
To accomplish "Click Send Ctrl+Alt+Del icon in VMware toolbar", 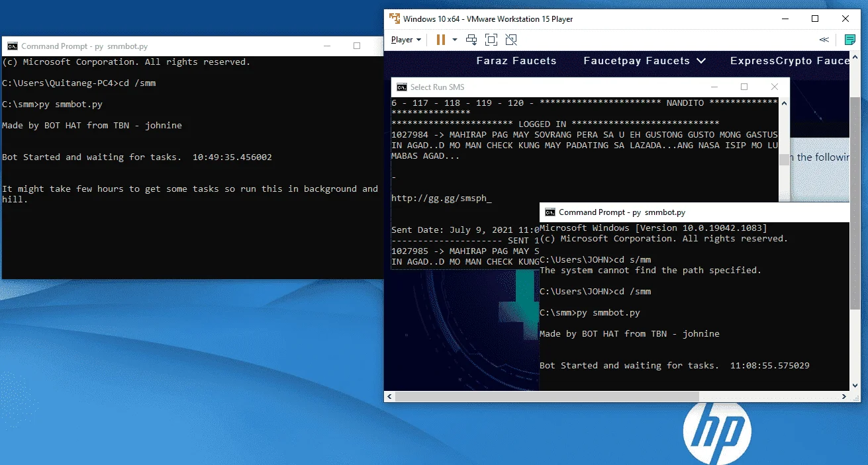I will pyautogui.click(x=471, y=40).
